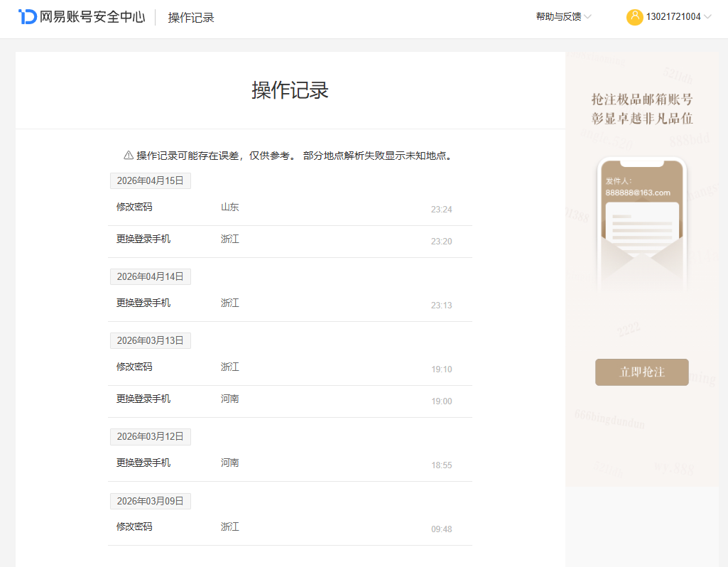
Task: Click 修改密码 in the 19:10 row
Action: 134,367
